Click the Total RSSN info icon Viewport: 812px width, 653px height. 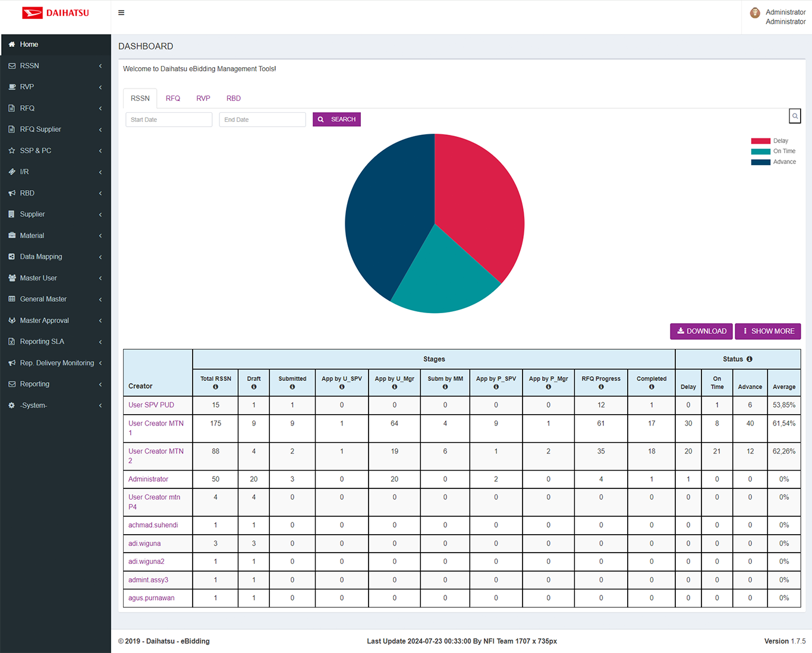pyautogui.click(x=215, y=387)
